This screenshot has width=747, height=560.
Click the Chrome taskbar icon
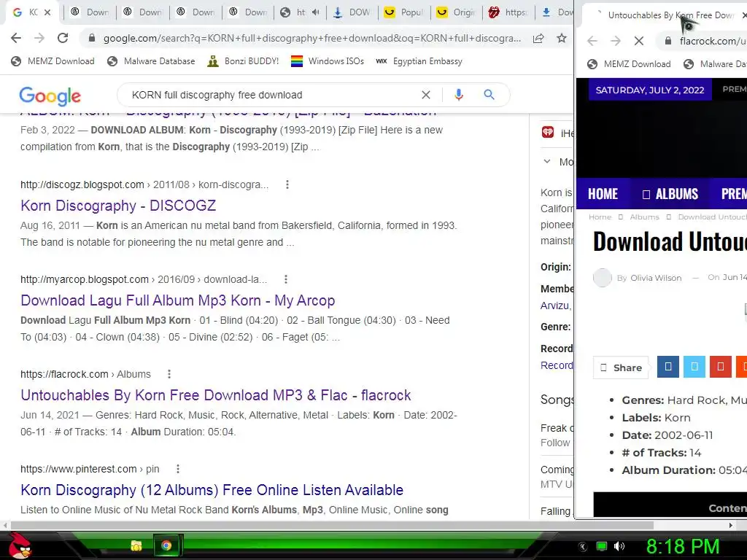click(x=166, y=545)
